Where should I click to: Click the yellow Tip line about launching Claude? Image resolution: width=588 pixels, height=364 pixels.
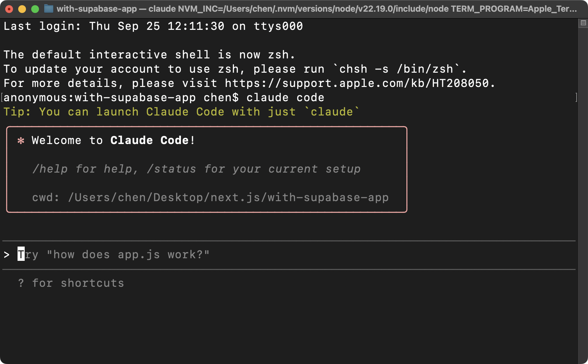pos(181,112)
